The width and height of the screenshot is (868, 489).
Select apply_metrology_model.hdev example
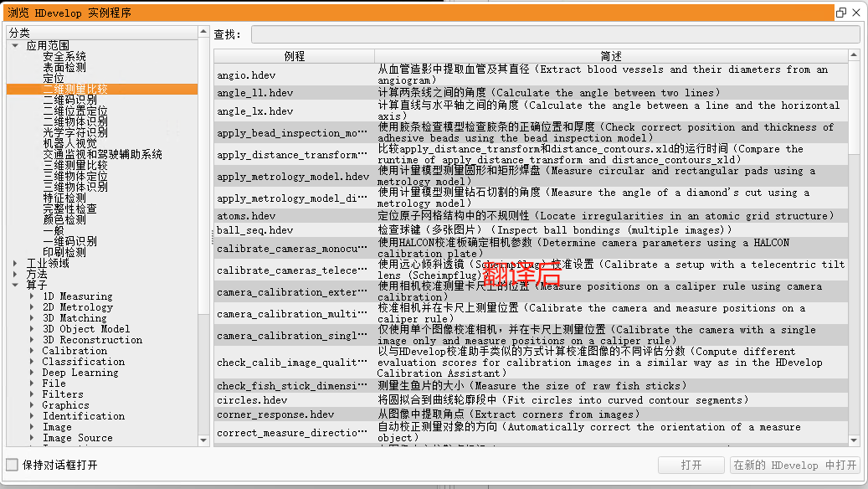tap(293, 176)
